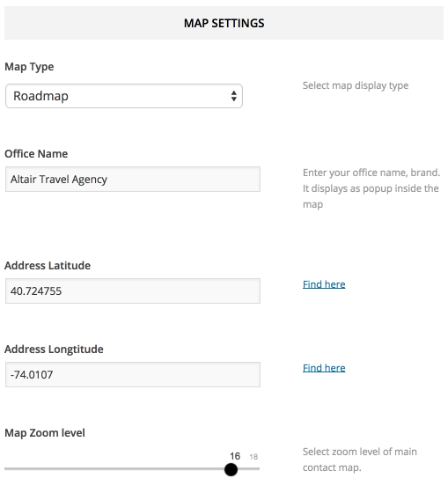Open the Find here link beside latitude
The height and width of the screenshot is (493, 448).
tap(324, 284)
